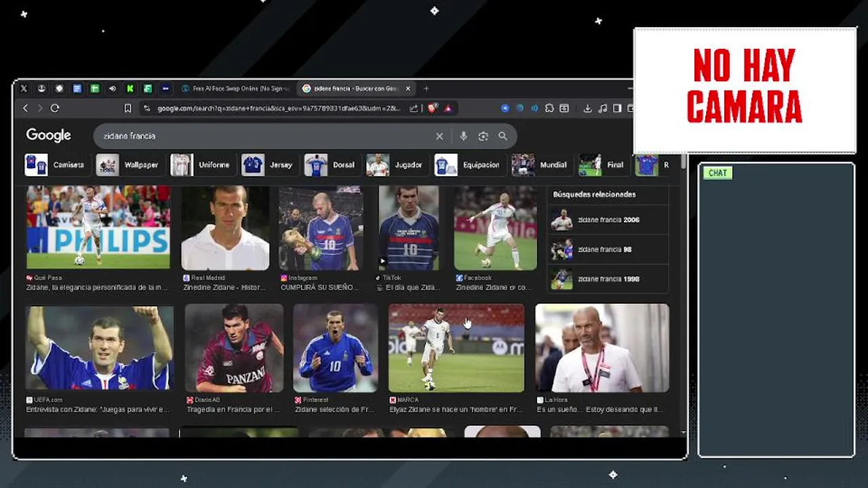868x488 pixels.
Task: Open the music note media control icon
Action: pos(602,108)
